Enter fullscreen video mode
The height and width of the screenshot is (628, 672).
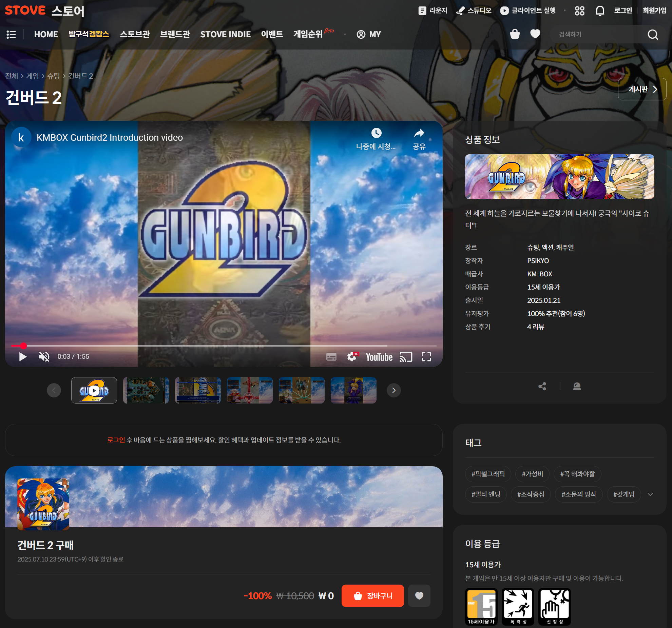426,357
